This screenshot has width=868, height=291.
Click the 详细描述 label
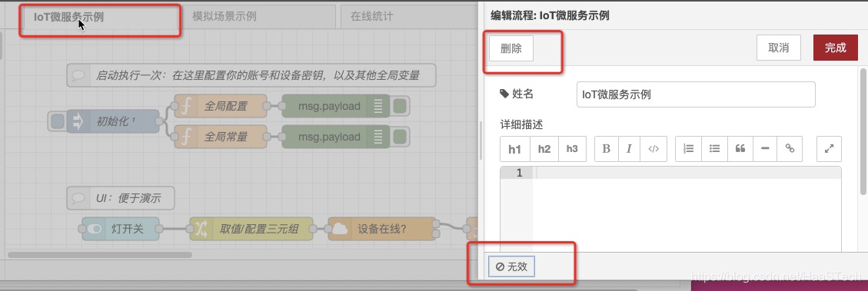[521, 124]
